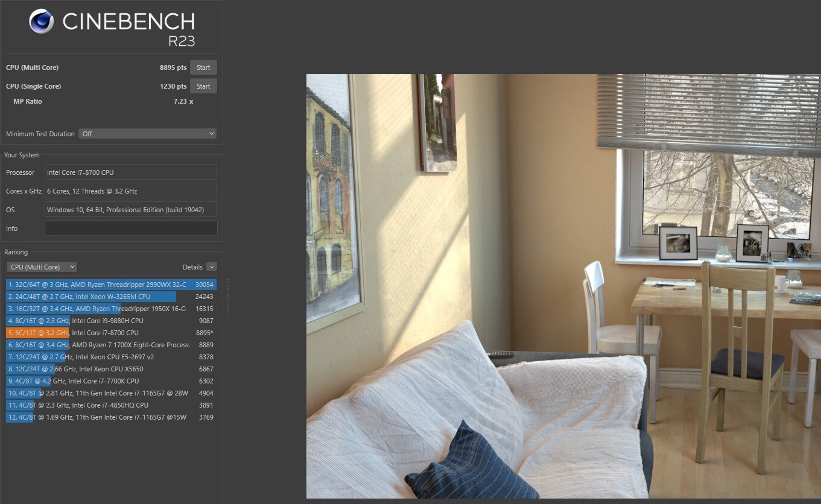This screenshot has width=821, height=504.
Task: Select ranking row i7-1165G7 @ 28W
Action: (111, 393)
